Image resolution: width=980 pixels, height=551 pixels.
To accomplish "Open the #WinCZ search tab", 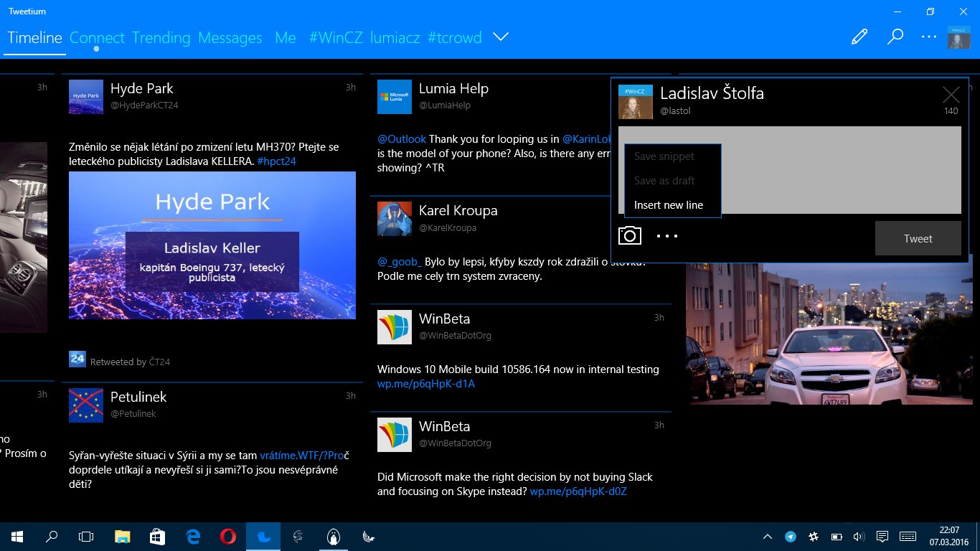I will 336,38.
